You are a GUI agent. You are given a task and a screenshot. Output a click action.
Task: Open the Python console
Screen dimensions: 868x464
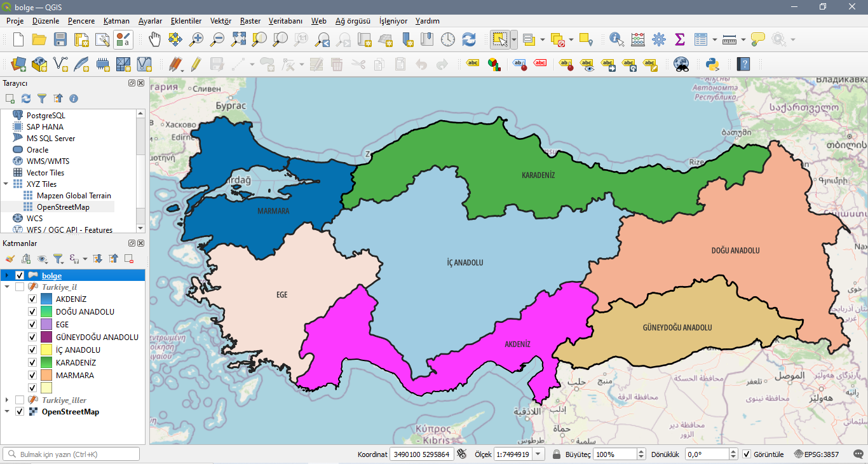[711, 64]
